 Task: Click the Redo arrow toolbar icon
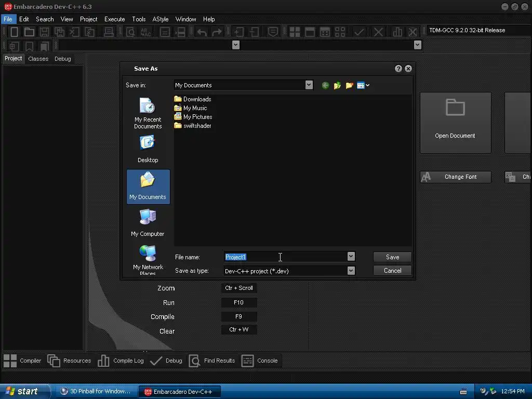click(x=217, y=32)
